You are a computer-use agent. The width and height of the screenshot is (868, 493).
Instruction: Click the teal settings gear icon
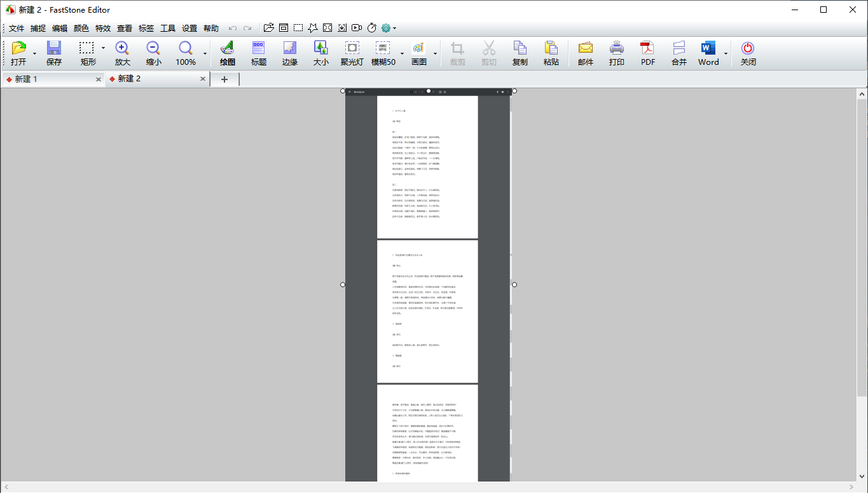386,28
